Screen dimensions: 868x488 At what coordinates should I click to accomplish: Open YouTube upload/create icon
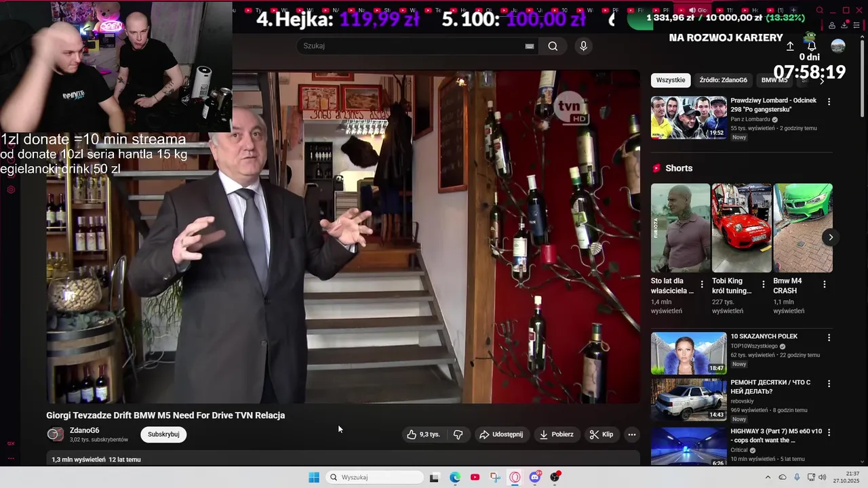point(790,46)
